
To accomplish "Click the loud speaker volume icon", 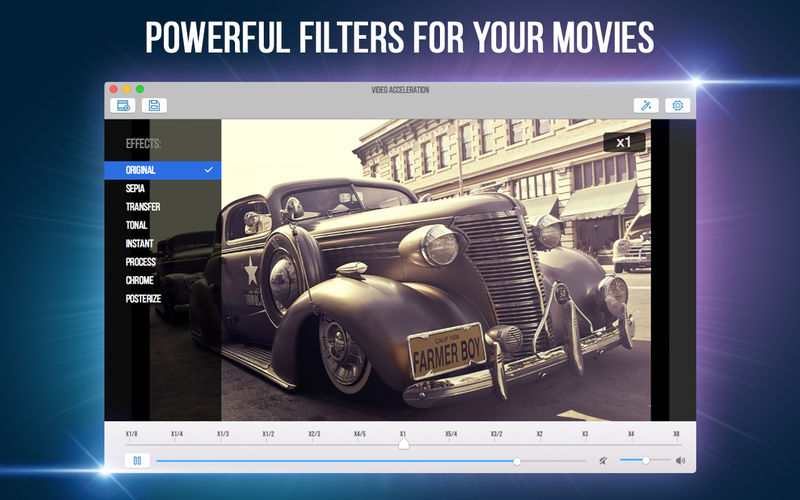I will pyautogui.click(x=680, y=461).
